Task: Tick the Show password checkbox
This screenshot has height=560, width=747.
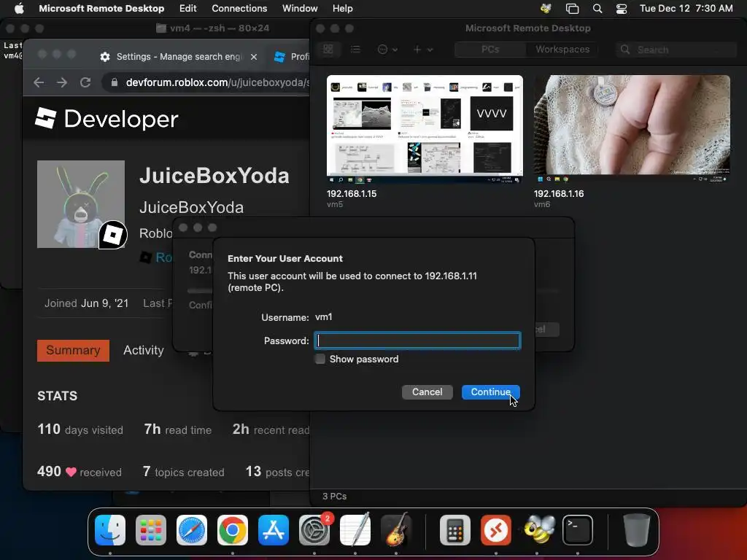Action: (320, 359)
